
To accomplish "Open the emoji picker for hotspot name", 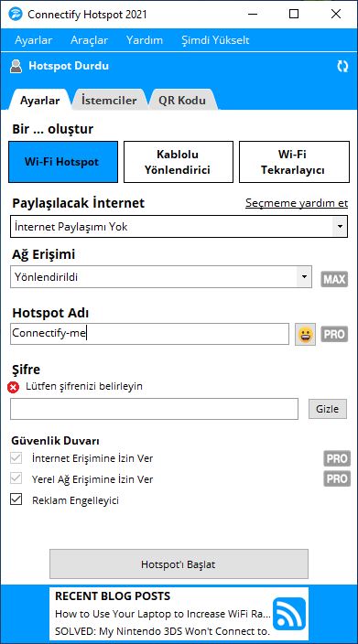I will 306,334.
